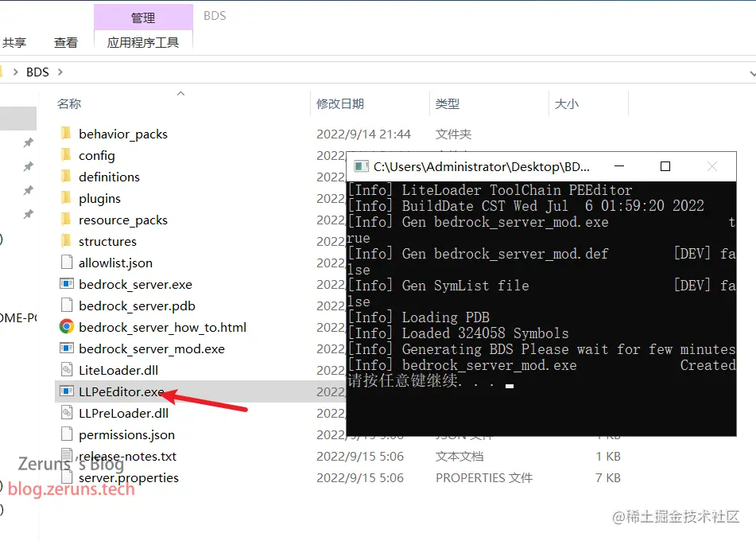The image size is (756, 541).
Task: Click the console title bar path text
Action: 481,166
